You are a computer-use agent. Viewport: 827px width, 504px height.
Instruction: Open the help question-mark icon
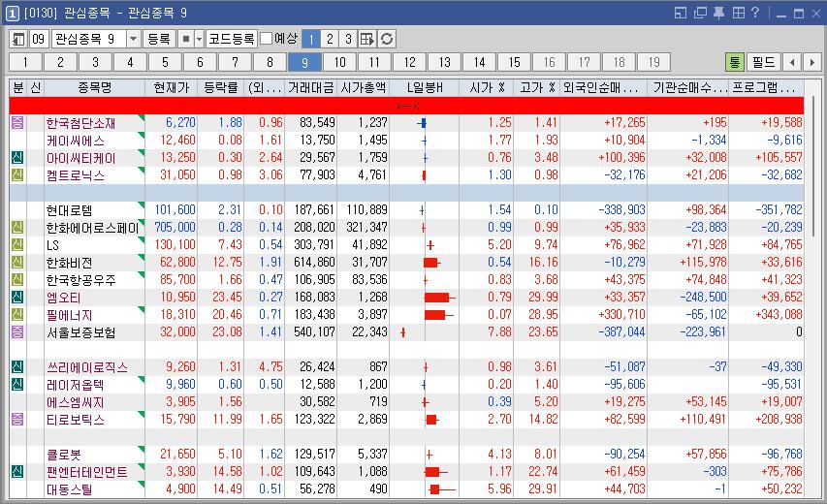point(755,13)
